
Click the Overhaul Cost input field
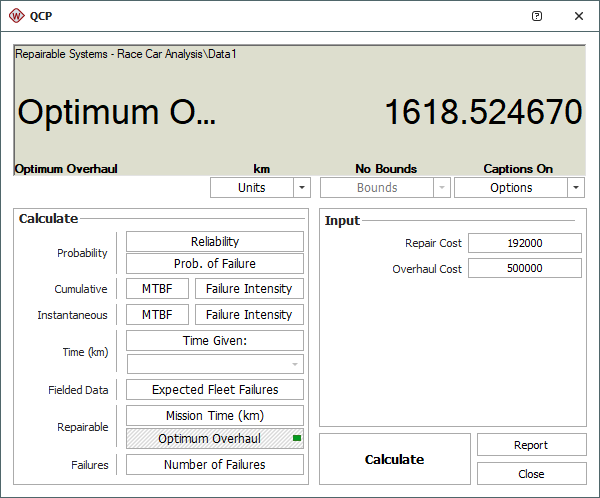click(524, 269)
